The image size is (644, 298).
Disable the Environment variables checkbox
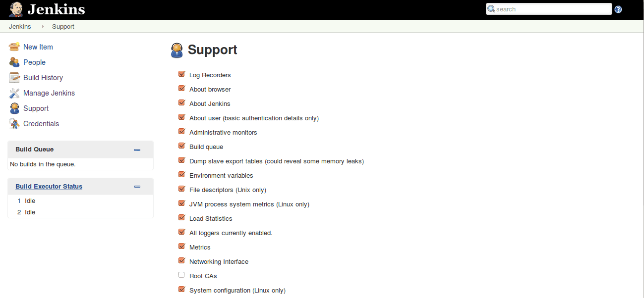[x=181, y=175]
